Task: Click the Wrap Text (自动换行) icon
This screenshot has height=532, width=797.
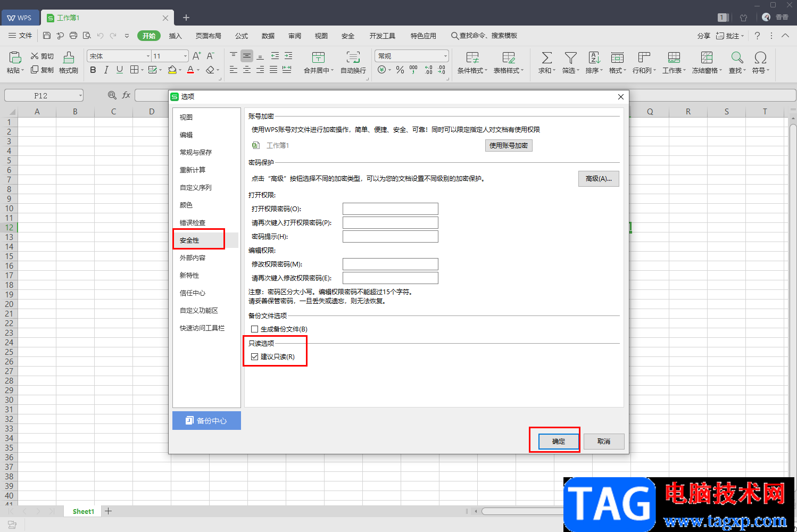Action: point(353,57)
